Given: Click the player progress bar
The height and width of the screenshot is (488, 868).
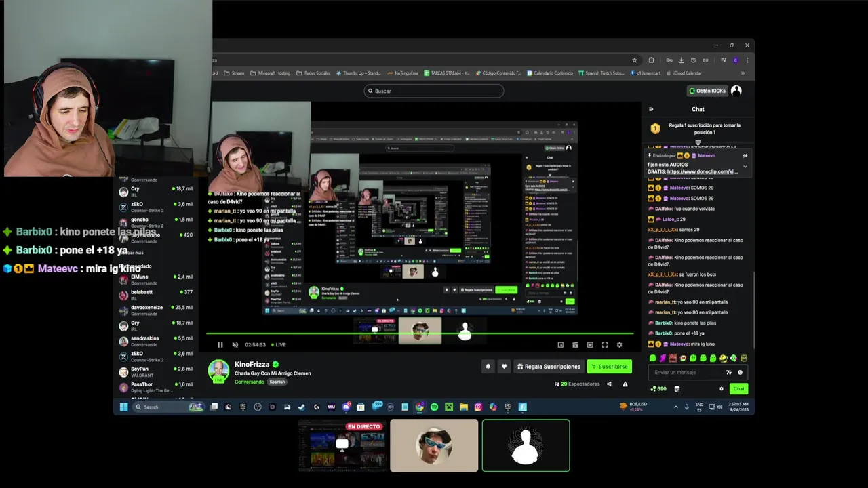Looking at the screenshot, I should 420,333.
